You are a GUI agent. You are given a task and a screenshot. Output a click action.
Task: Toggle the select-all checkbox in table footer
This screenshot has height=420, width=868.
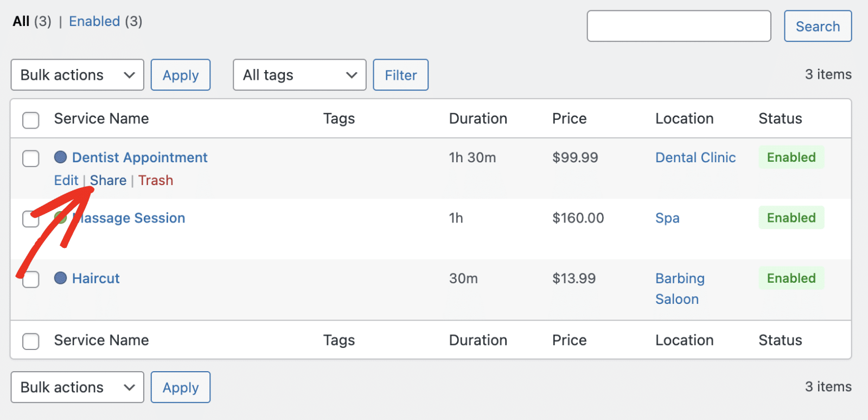pyautogui.click(x=31, y=341)
